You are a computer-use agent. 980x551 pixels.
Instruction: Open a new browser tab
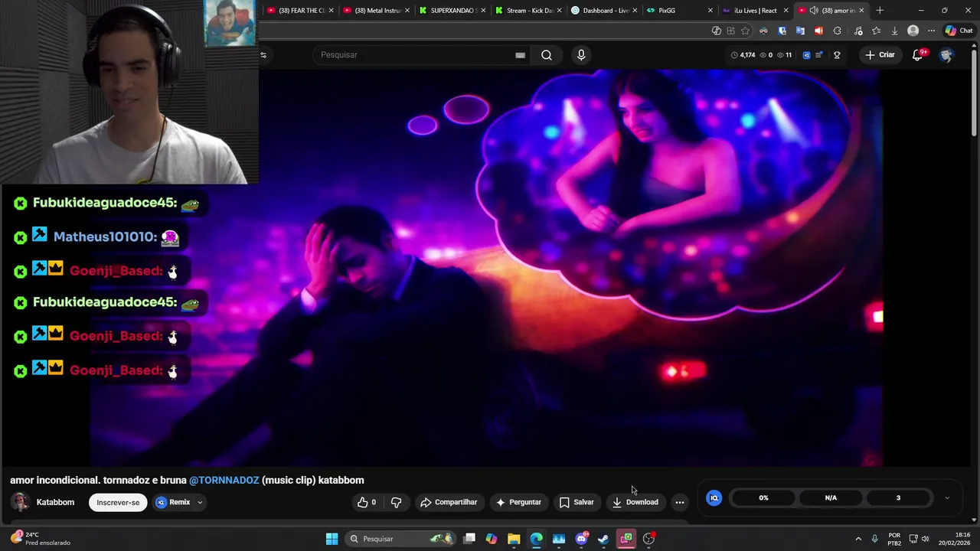click(880, 11)
